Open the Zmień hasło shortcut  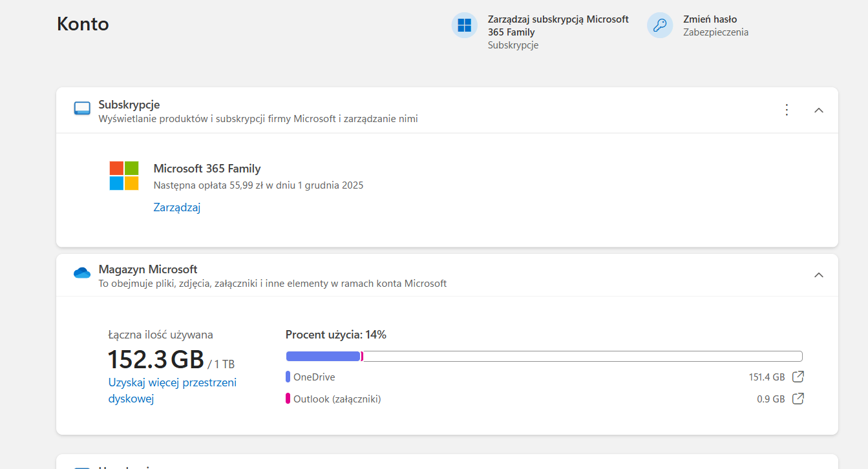(x=698, y=25)
